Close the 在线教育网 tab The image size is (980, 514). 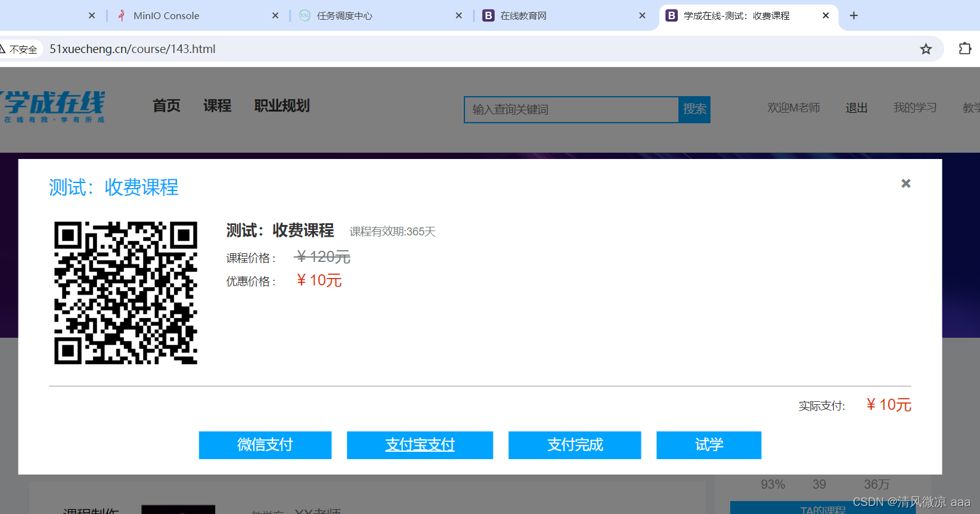click(x=642, y=15)
